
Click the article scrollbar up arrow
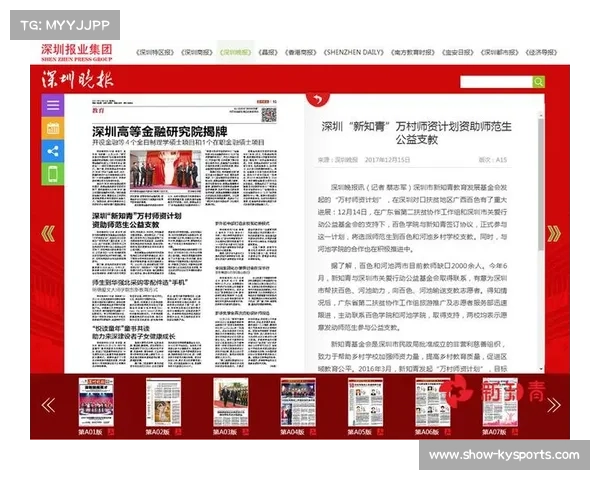coord(541,115)
